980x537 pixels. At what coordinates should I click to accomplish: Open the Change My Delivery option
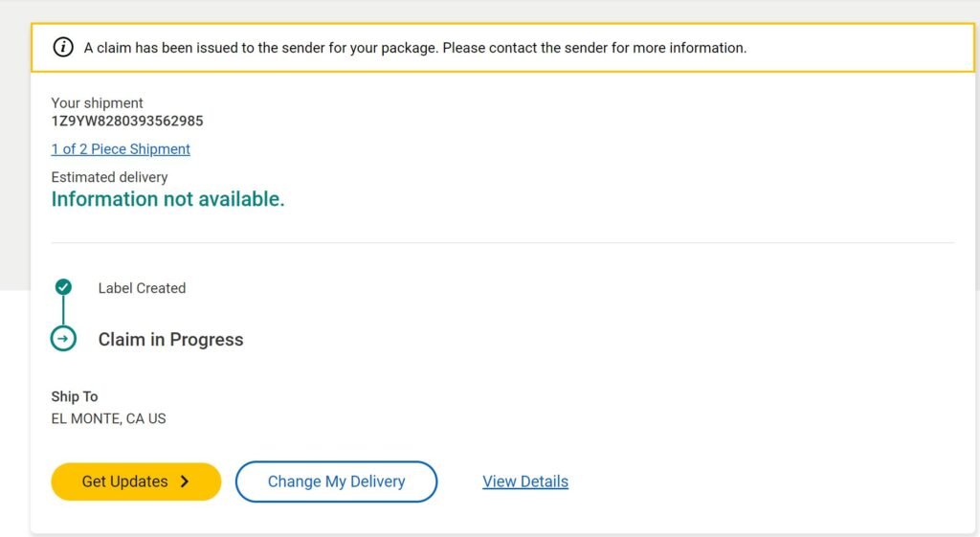tap(336, 481)
